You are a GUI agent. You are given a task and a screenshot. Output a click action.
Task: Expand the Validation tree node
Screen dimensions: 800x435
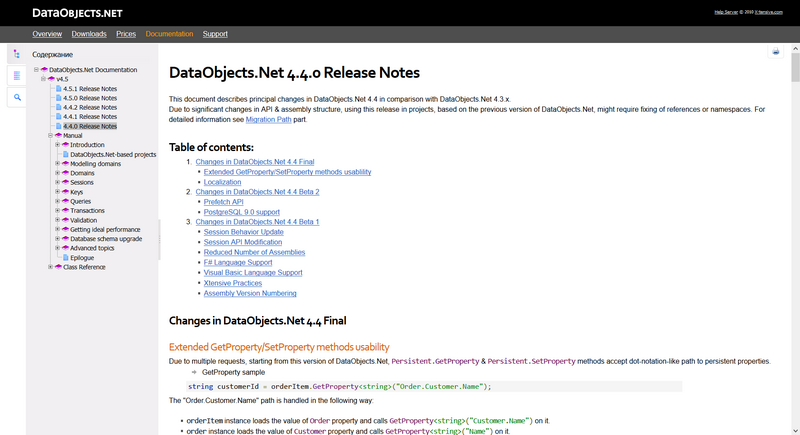coord(58,219)
